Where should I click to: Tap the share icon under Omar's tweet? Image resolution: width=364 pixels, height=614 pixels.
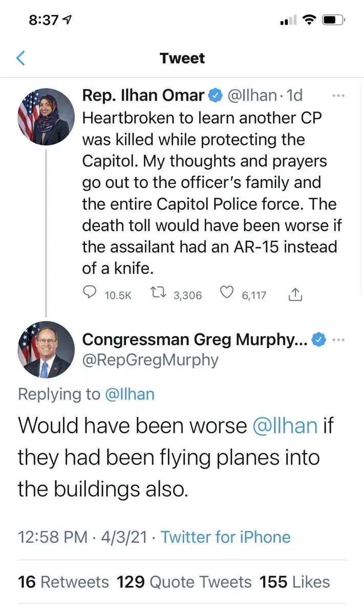click(296, 294)
